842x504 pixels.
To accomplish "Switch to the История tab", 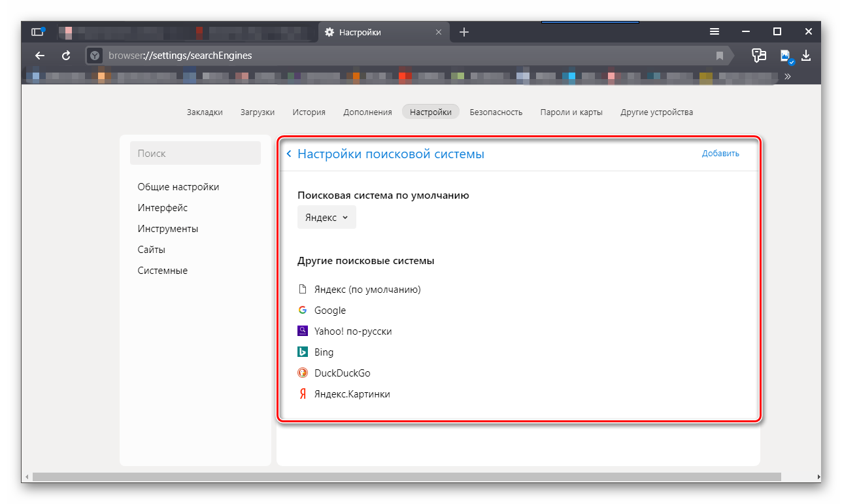I will click(x=309, y=112).
